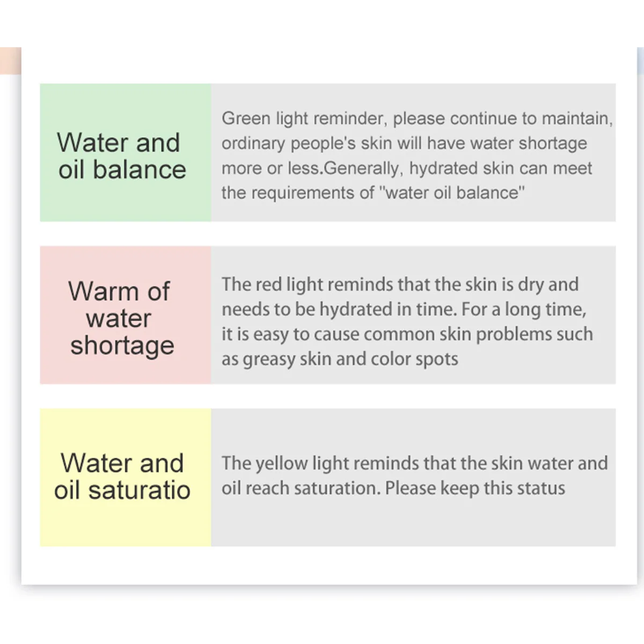
Task: Click the line mentioning "water oil balance" requirements
Action: pyautogui.click(x=373, y=193)
